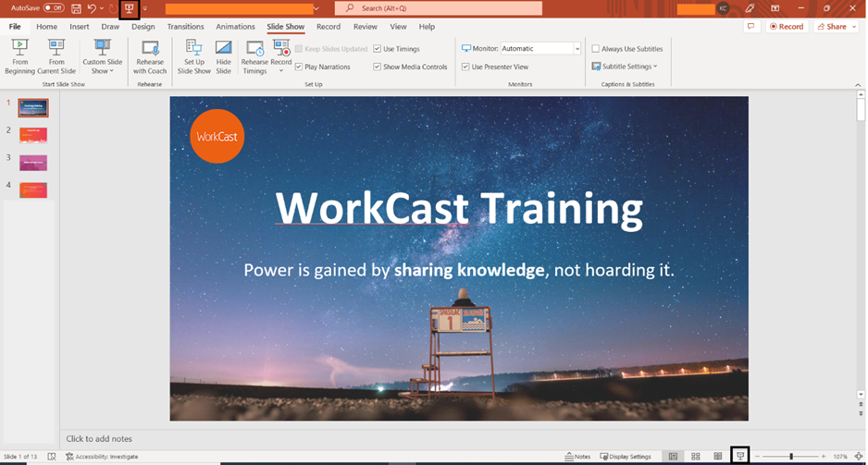The width and height of the screenshot is (868, 465).
Task: Switch to the Home tab
Action: click(x=46, y=27)
